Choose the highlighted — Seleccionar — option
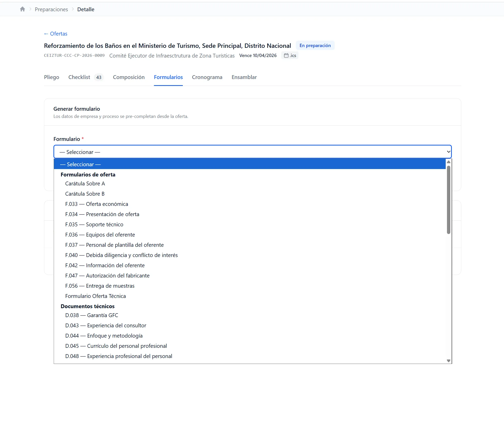 [x=250, y=164]
